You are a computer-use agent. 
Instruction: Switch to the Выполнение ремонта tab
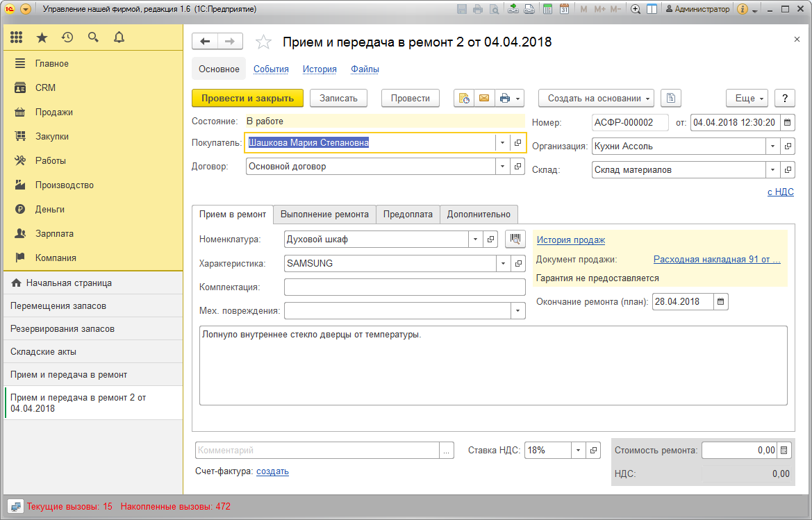pyautogui.click(x=324, y=215)
